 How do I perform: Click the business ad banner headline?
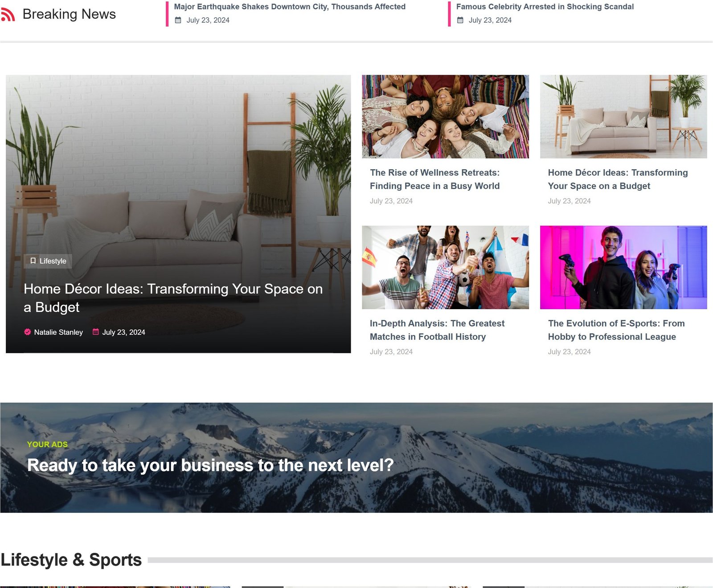210,465
